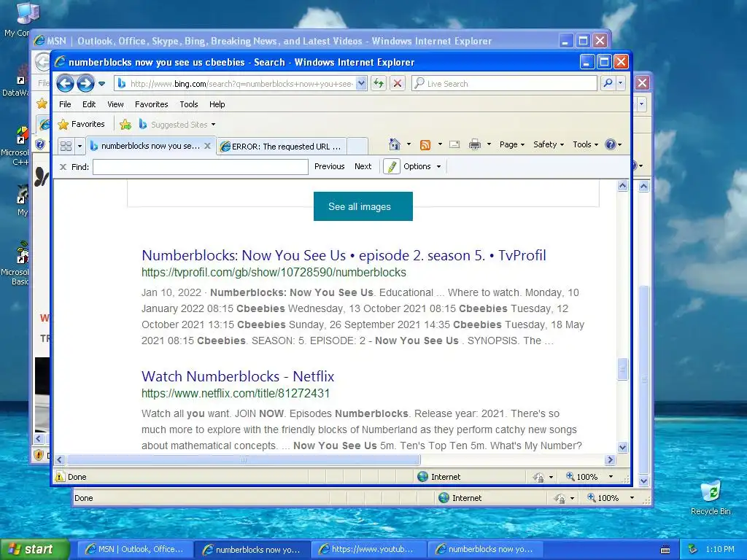This screenshot has width=747, height=560.
Task: Close the Find bar with its X
Action: tap(63, 167)
